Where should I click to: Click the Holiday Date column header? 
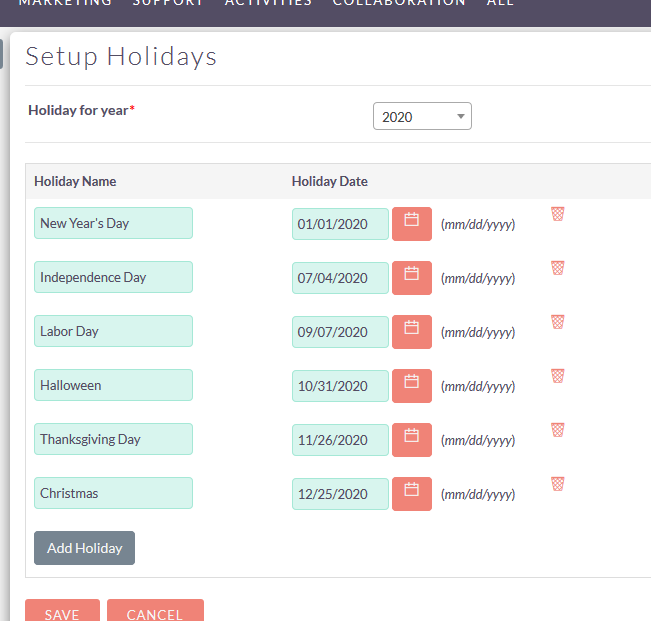[x=330, y=181]
